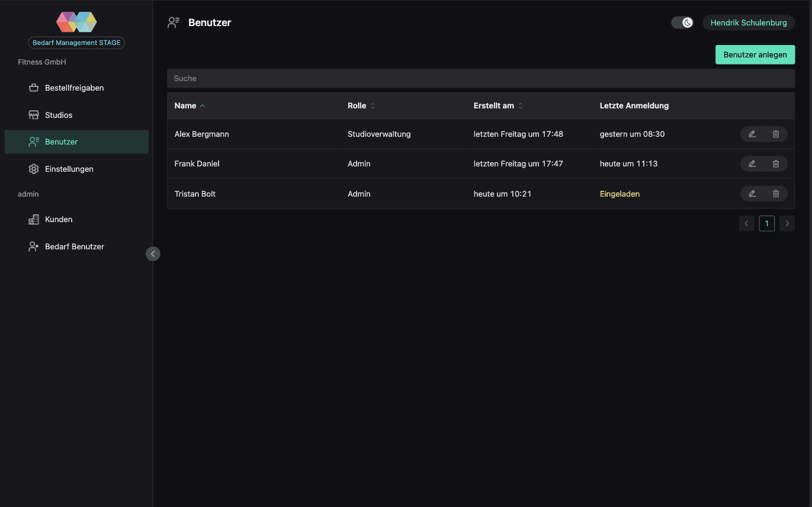Open Bestellfreigaben in the sidebar
Image resolution: width=812 pixels, height=507 pixels.
[76, 88]
